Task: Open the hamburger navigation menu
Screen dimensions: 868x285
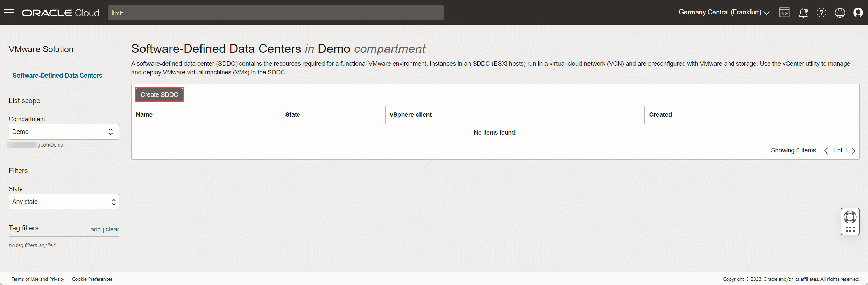Action: [9, 13]
